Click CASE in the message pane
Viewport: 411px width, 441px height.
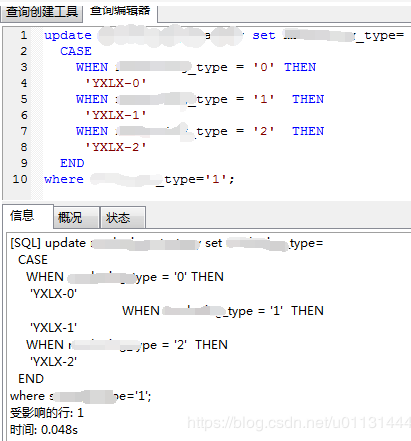(33, 260)
